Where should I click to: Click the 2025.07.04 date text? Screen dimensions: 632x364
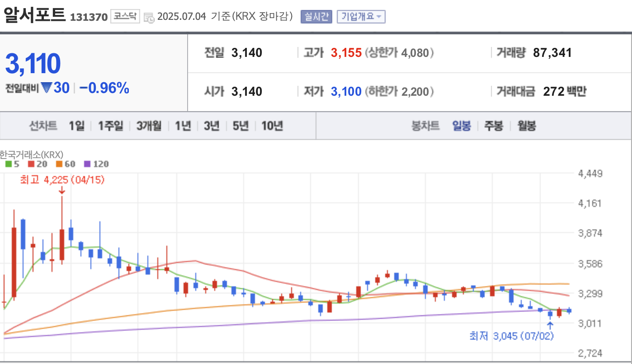click(182, 17)
